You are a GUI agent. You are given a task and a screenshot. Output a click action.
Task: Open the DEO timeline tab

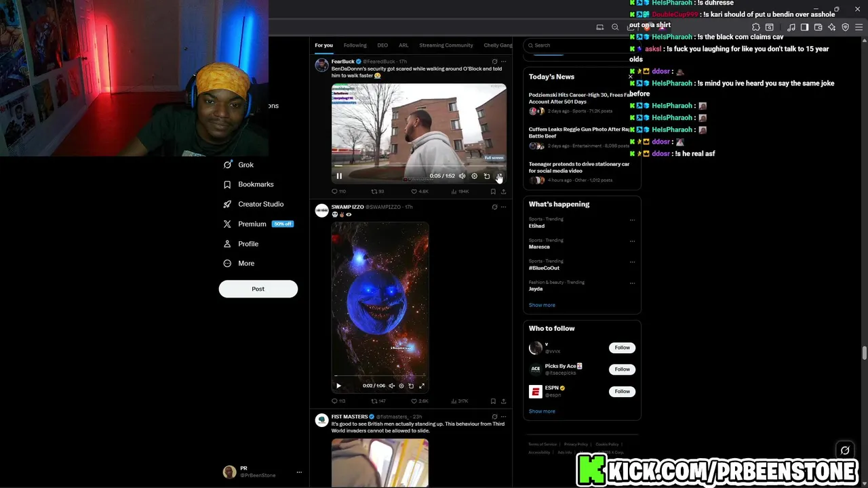click(x=382, y=45)
